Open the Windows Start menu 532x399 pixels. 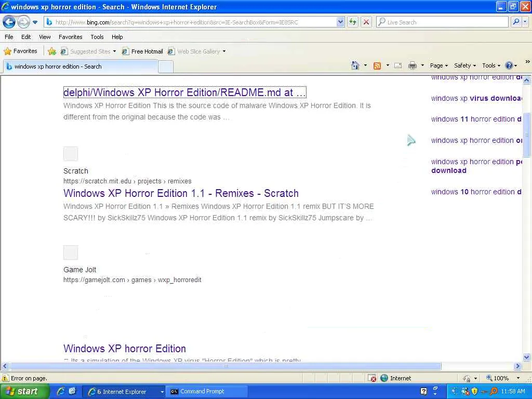tap(25, 392)
